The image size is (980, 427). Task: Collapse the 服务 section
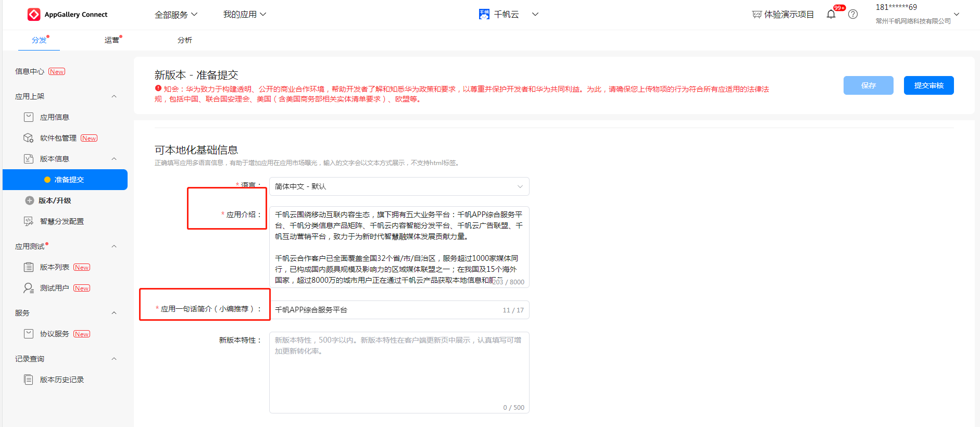pyautogui.click(x=114, y=313)
